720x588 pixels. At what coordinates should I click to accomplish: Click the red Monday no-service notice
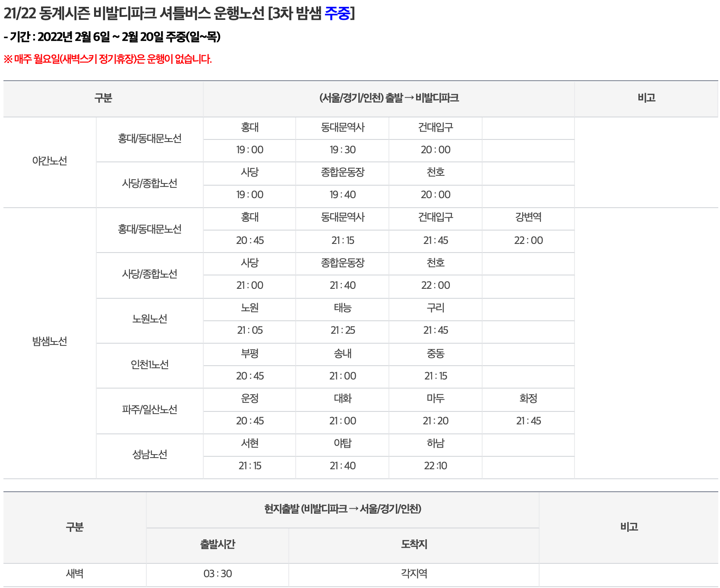[x=107, y=59]
